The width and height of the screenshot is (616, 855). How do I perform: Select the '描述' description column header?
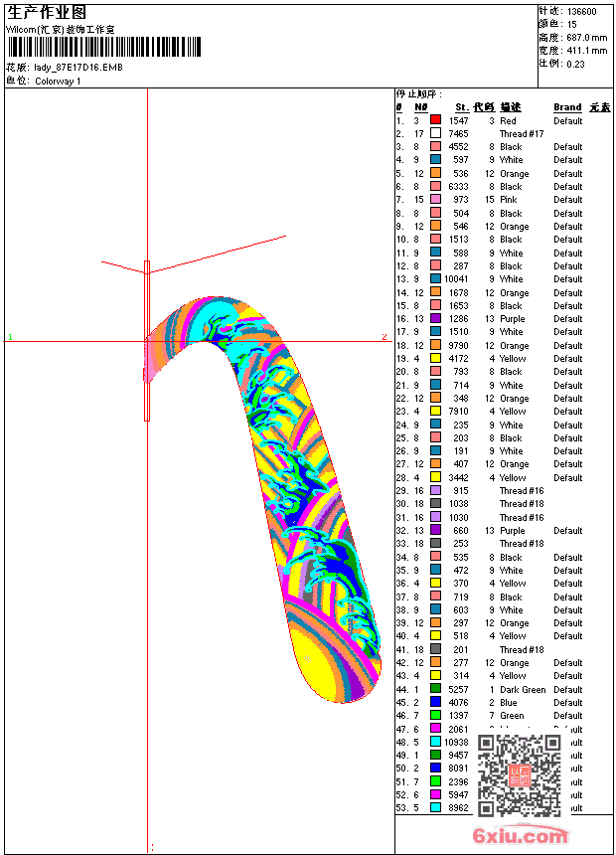pos(511,107)
